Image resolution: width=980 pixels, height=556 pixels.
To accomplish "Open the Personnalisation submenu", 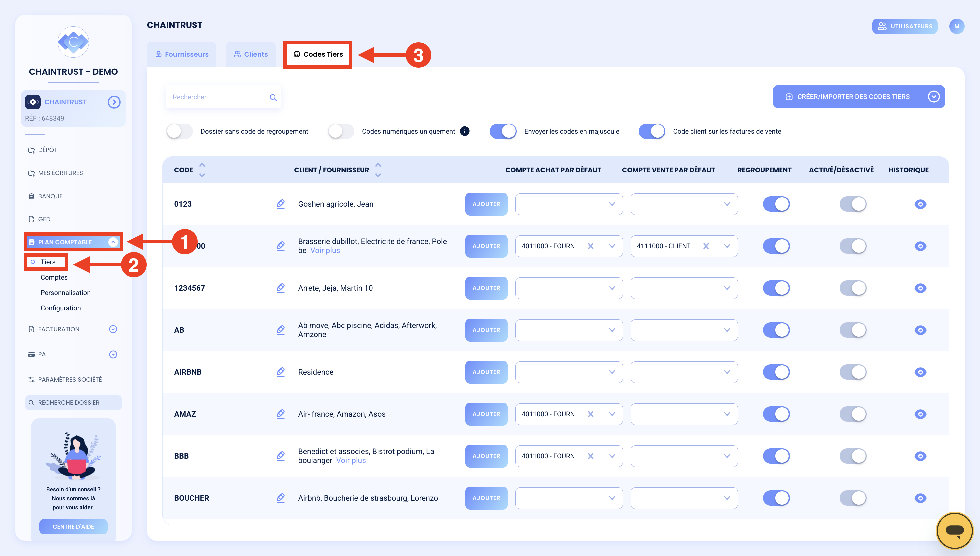I will tap(66, 293).
